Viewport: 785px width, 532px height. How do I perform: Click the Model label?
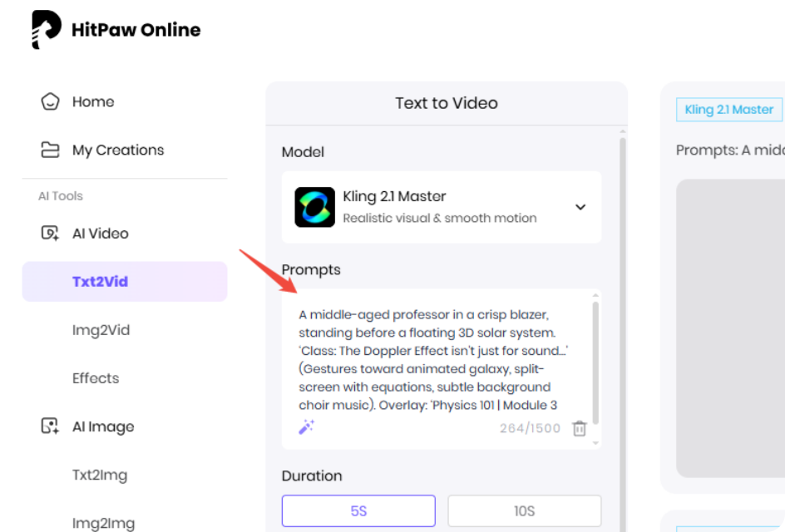[x=303, y=151]
